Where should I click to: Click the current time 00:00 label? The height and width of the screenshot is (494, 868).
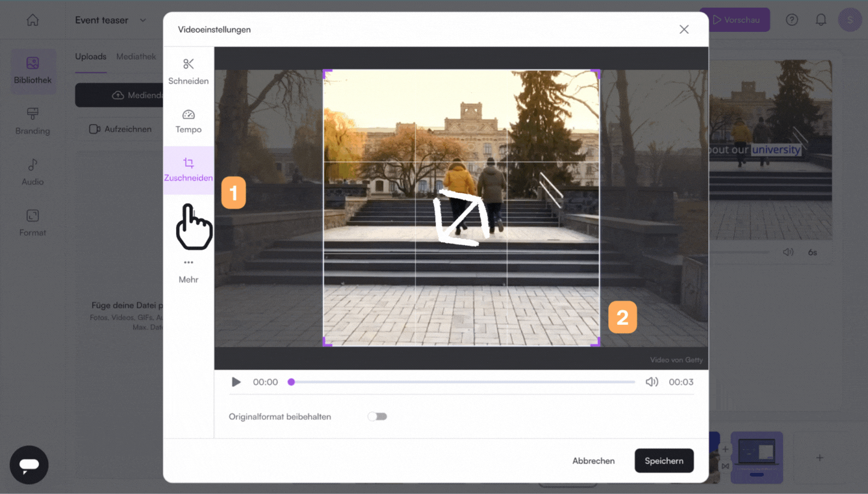pyautogui.click(x=265, y=382)
